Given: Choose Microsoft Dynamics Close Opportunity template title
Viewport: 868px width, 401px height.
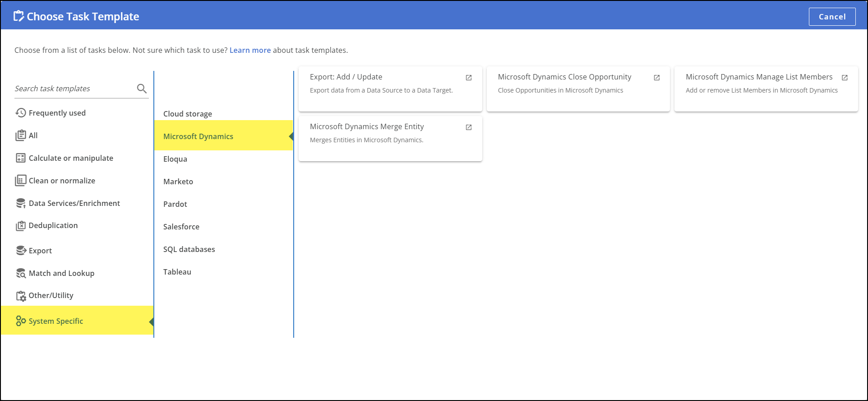Looking at the screenshot, I should pyautogui.click(x=564, y=77).
